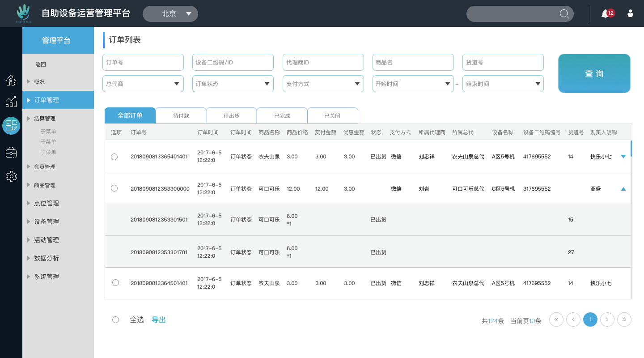The image size is (644, 358).
Task: Open the 订单状态 filter dropdown
Action: click(x=233, y=84)
